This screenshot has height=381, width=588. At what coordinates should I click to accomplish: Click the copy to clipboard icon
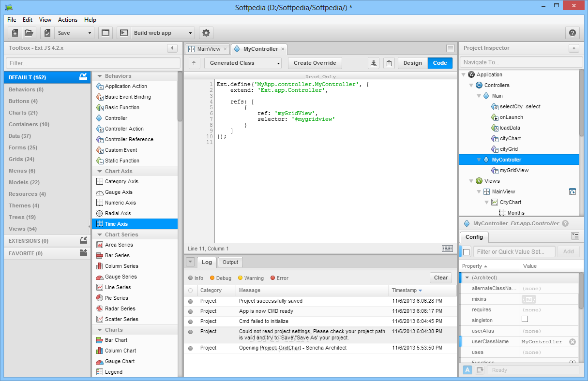(389, 63)
